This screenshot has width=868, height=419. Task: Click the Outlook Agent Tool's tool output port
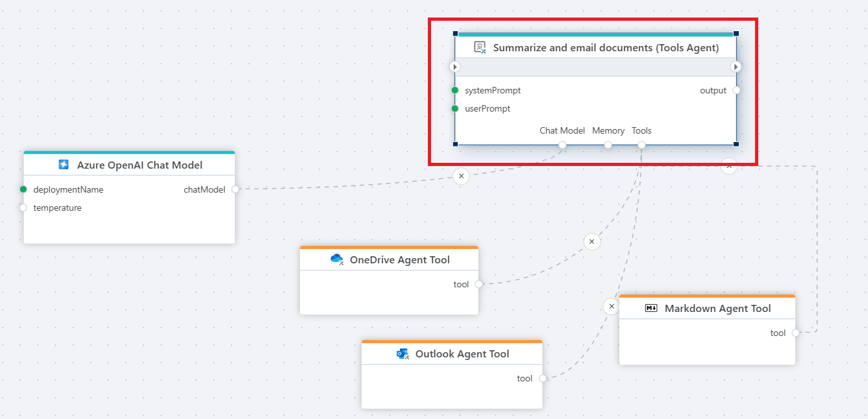543,378
